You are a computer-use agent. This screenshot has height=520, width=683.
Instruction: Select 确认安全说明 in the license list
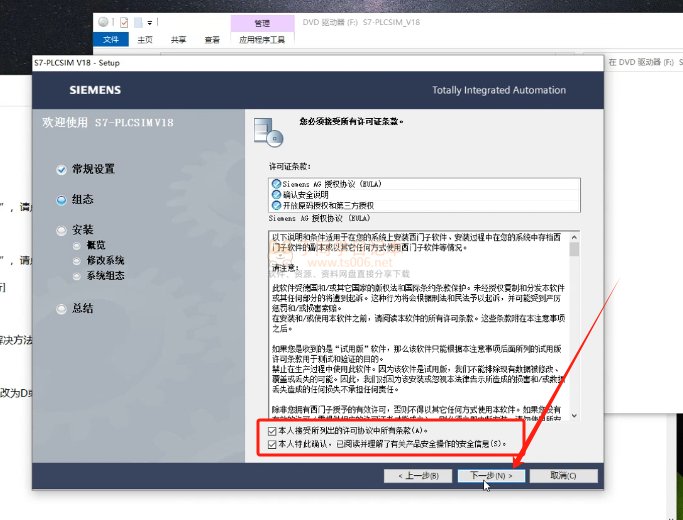pyautogui.click(x=424, y=194)
